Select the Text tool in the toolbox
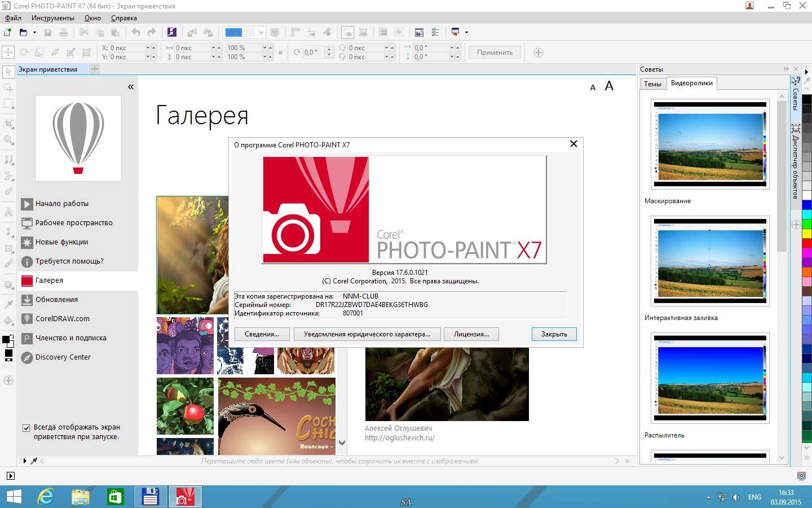 [8, 212]
